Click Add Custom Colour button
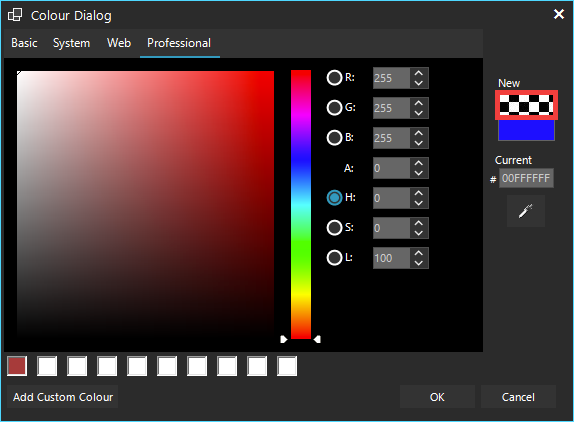 click(63, 397)
